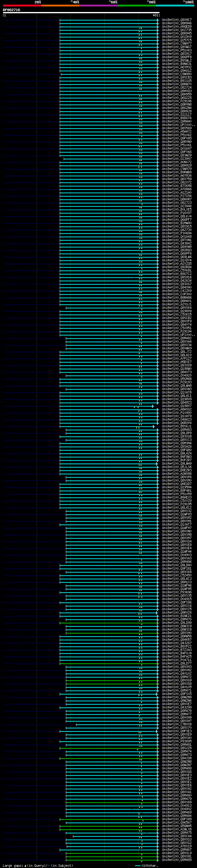Select label UniRef100_Q8S569
The image size is (197, 868).
[177, 128]
